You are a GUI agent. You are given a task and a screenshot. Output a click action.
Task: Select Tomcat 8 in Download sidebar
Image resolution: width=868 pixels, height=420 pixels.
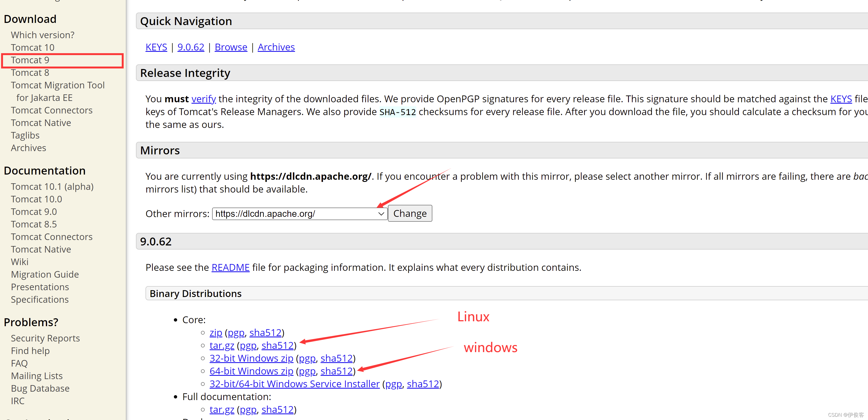[30, 73]
